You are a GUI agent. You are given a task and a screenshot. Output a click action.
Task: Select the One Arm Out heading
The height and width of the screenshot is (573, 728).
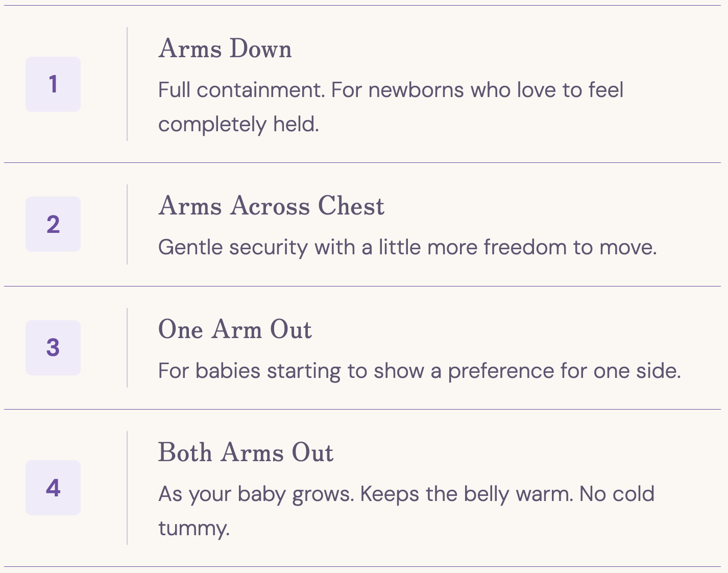point(235,329)
